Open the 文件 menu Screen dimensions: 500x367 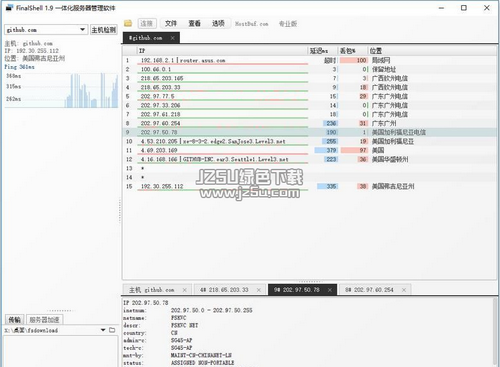(x=171, y=23)
